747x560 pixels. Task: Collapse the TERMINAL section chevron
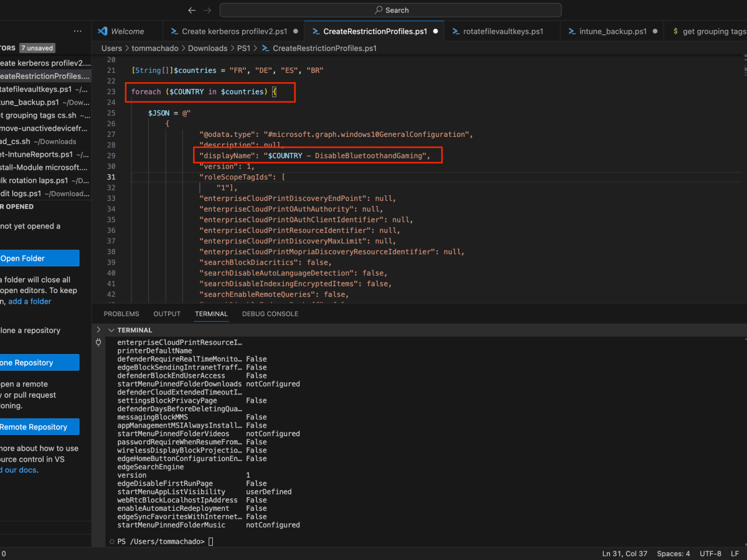[111, 330]
